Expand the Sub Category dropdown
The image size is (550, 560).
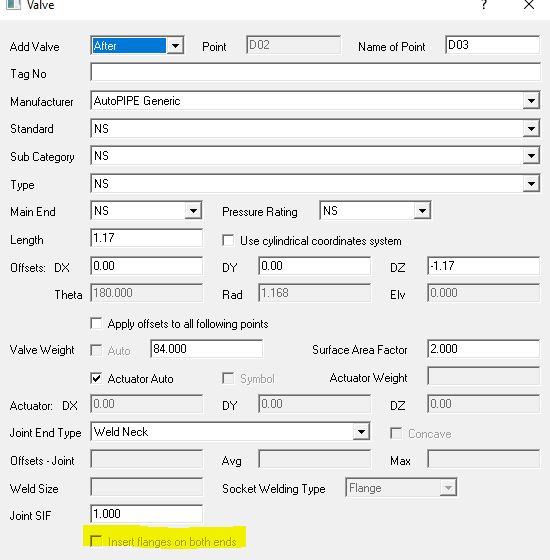tap(531, 156)
